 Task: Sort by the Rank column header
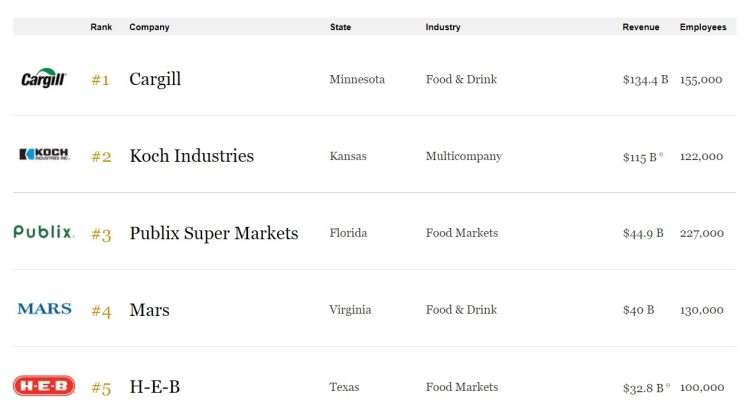point(100,27)
